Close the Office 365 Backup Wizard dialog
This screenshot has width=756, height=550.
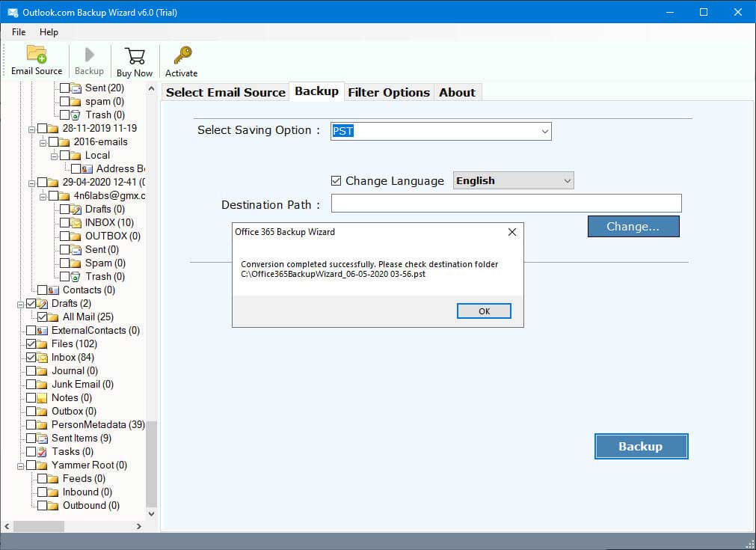(x=512, y=232)
